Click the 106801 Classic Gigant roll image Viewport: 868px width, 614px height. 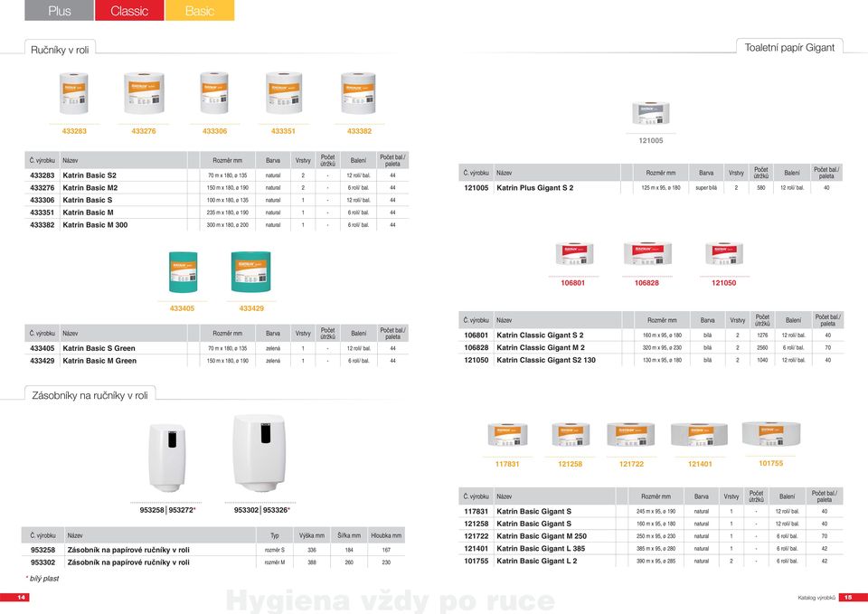(575, 253)
